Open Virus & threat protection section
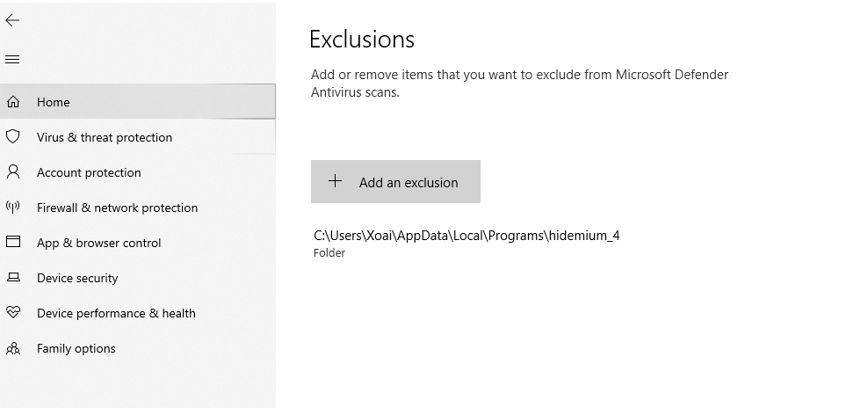868x408 pixels. [x=105, y=137]
